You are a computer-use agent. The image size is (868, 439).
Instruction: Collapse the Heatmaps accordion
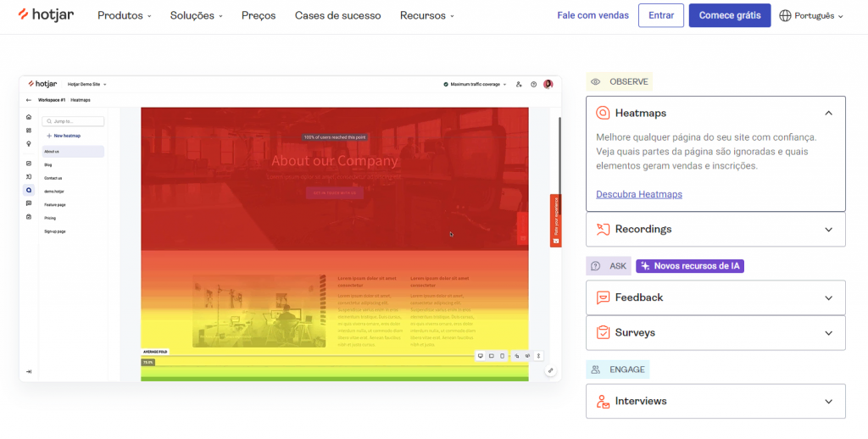tap(829, 113)
